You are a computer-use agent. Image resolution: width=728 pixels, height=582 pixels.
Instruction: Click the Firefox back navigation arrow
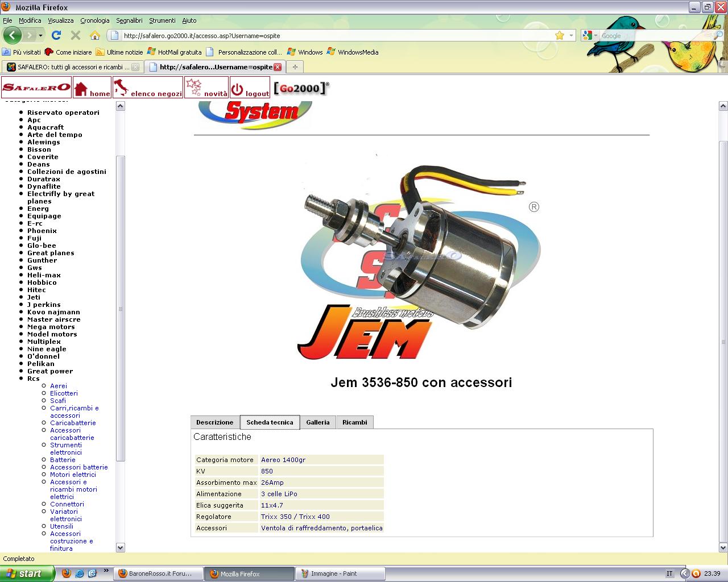click(12, 35)
